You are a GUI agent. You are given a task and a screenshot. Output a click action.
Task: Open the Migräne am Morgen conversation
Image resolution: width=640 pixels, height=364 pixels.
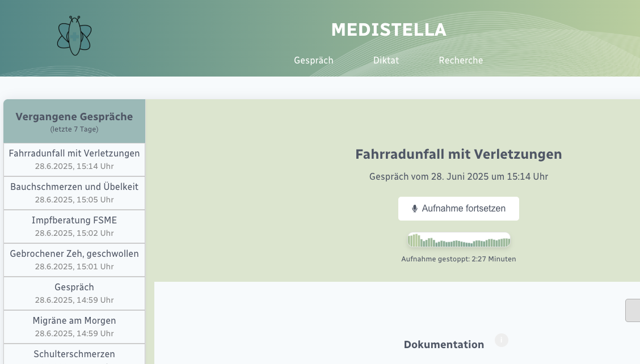click(x=74, y=327)
